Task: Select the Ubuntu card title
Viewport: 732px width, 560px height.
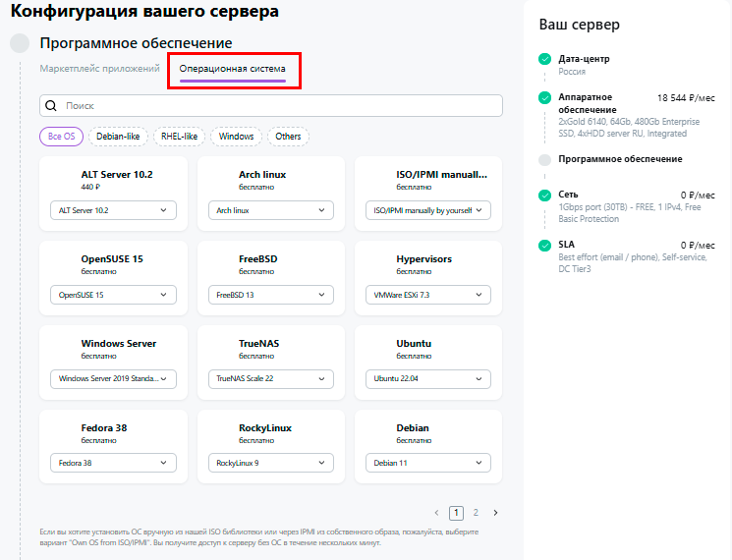Action: click(x=414, y=344)
